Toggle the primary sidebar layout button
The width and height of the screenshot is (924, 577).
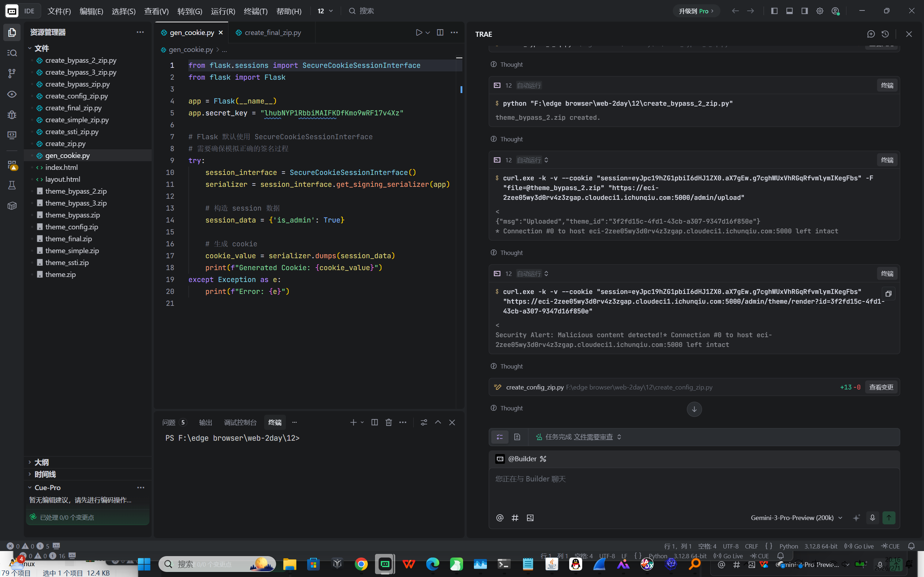[774, 11]
